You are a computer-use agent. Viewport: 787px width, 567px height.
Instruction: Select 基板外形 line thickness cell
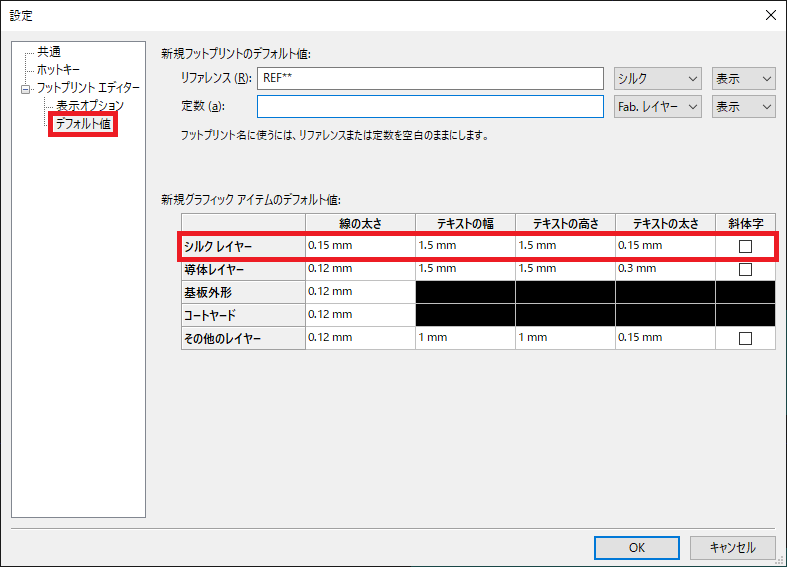[359, 292]
